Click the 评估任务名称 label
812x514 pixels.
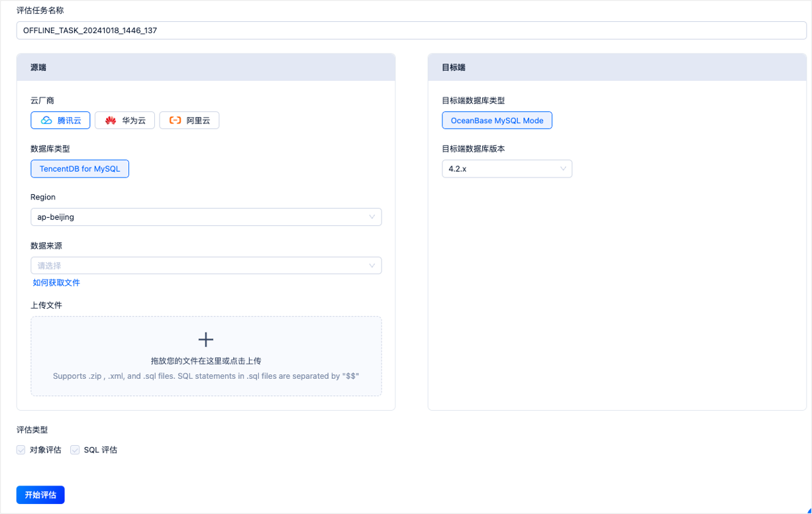[40, 11]
